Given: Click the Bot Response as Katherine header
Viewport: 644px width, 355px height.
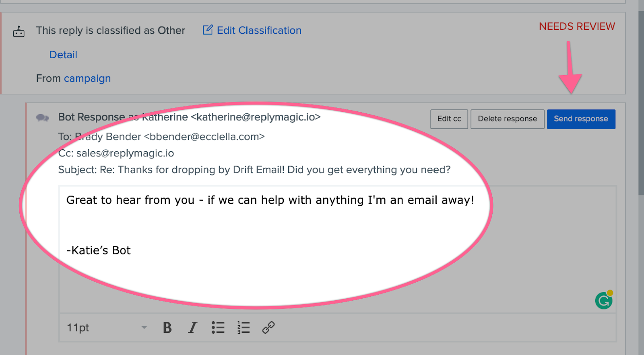Looking at the screenshot, I should (189, 117).
